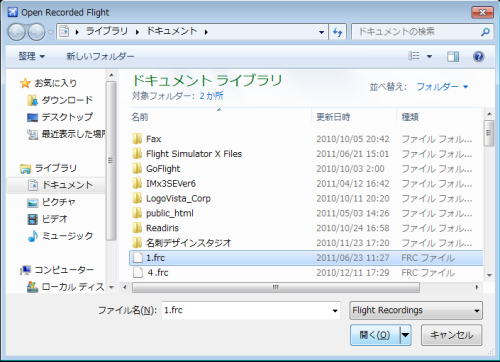Click the search magnifier icon
This screenshot has height=362, width=500.
(x=485, y=32)
